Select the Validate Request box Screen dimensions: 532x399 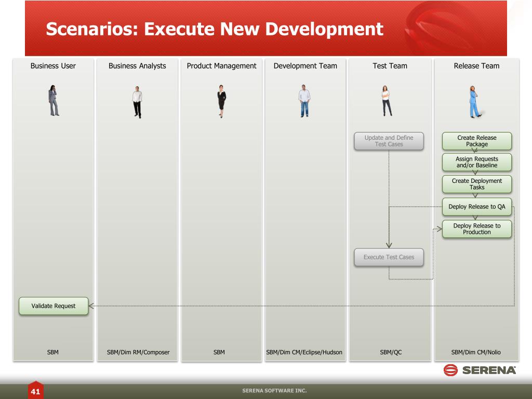click(54, 306)
